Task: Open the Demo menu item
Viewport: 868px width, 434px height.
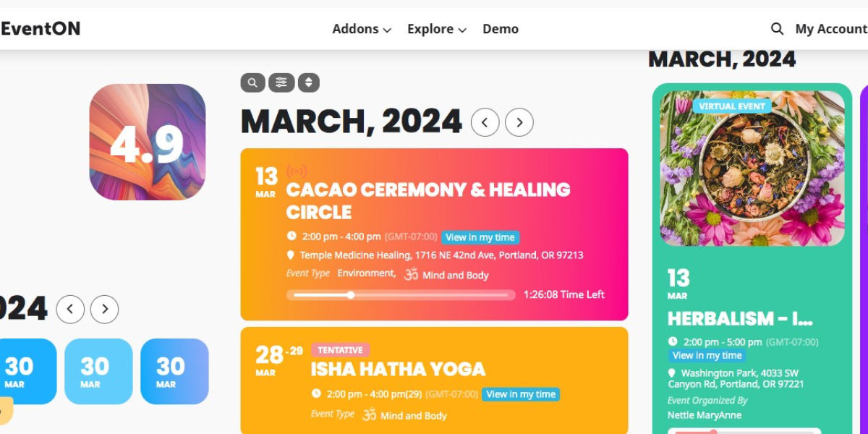Action: coord(501,29)
